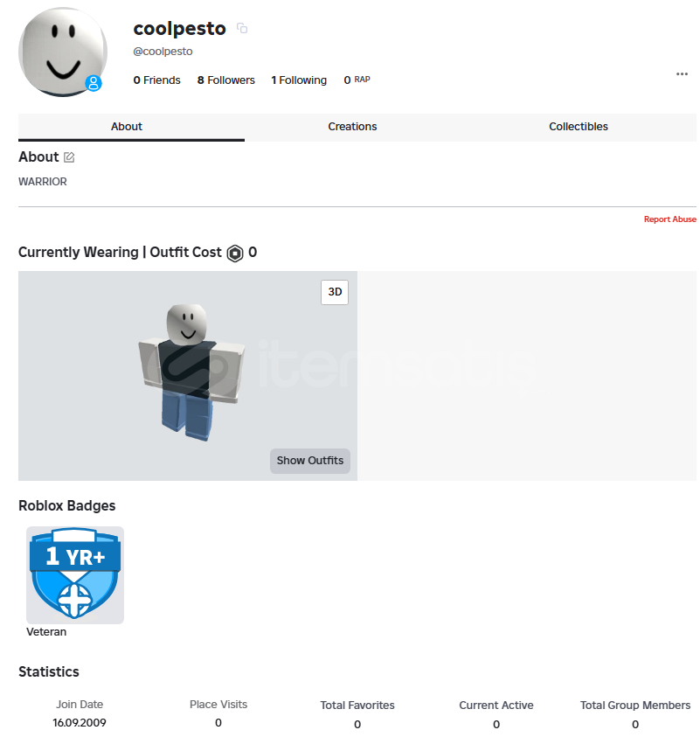Click the Report Abuse link
Viewport: 700px width, 737px height.
click(670, 219)
